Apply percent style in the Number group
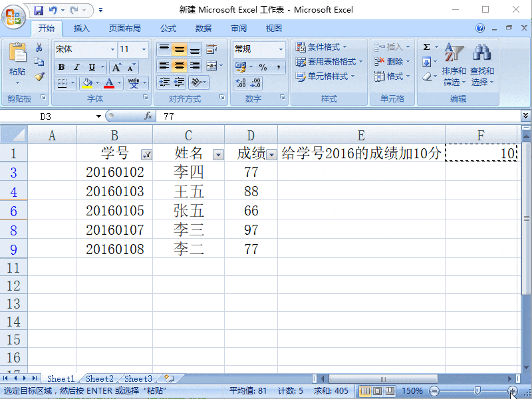 coord(263,66)
